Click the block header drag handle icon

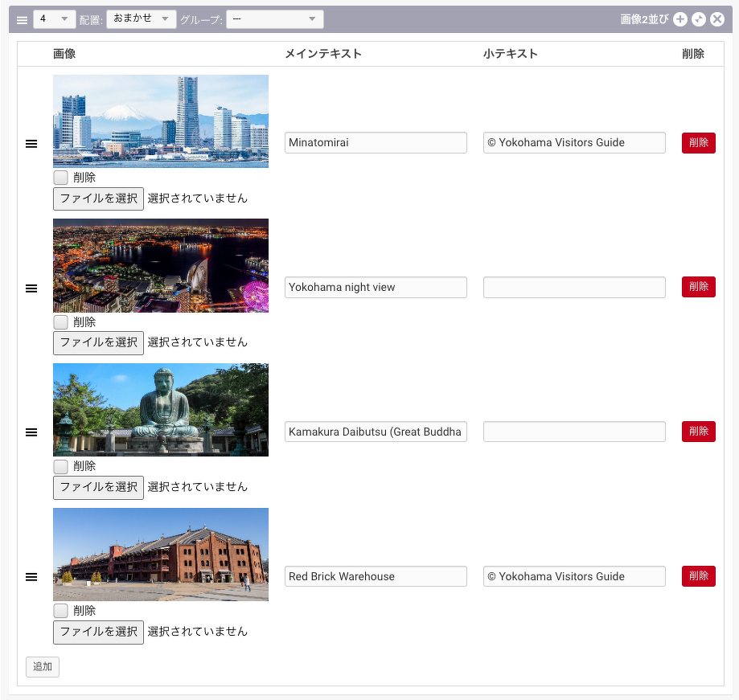coord(23,20)
